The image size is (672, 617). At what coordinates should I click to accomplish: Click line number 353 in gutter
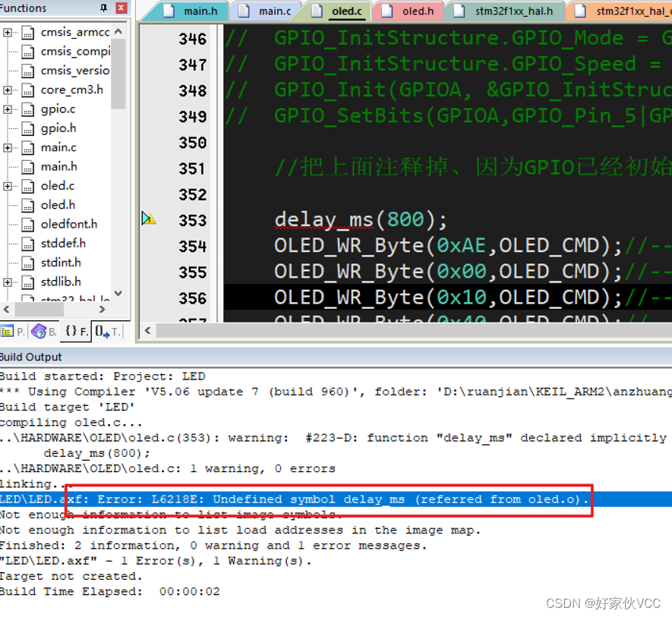pyautogui.click(x=192, y=220)
